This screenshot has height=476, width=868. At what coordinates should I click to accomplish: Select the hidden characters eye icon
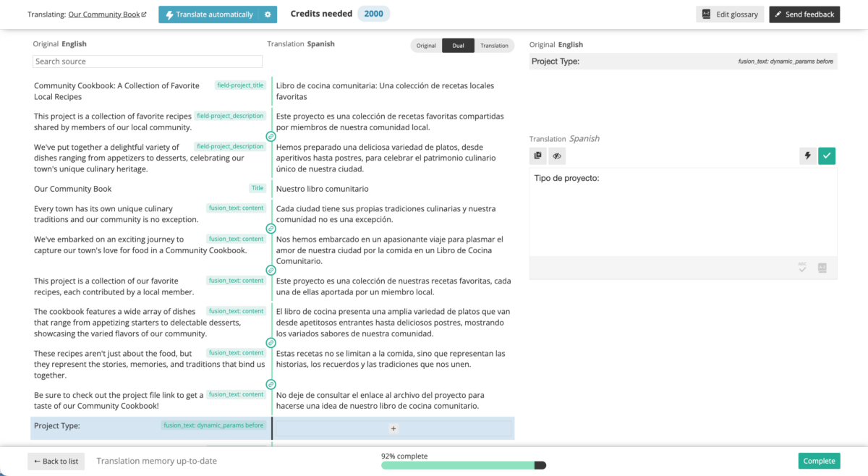point(557,156)
